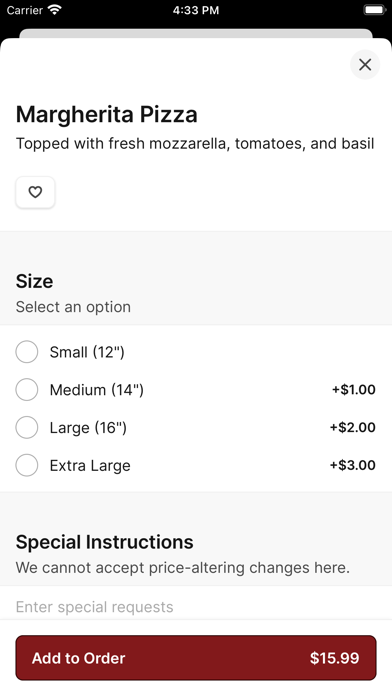Tap the Wi-Fi status icon
The width and height of the screenshot is (392, 696).
click(x=55, y=10)
